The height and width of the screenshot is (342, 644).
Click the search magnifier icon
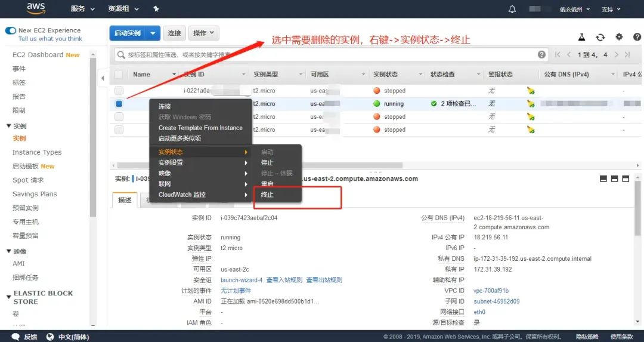point(121,55)
